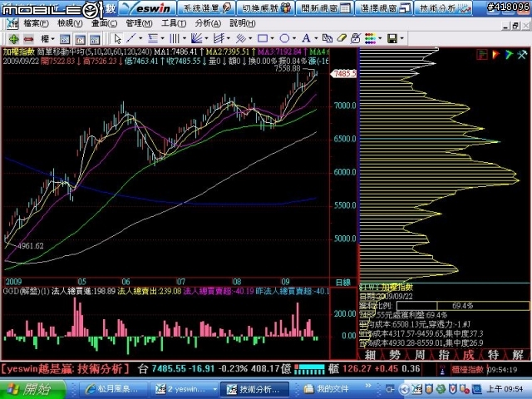Click the 選擇視窗 top button

[384, 7]
